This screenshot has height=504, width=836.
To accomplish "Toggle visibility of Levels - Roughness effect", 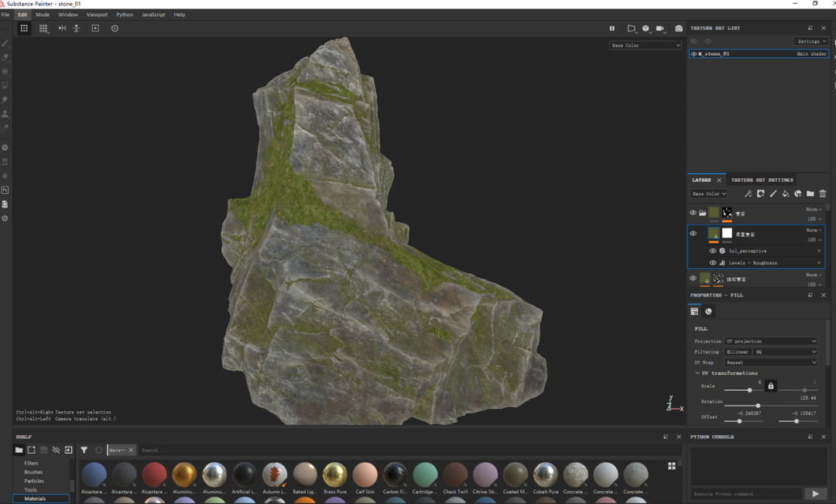I will pos(713,262).
